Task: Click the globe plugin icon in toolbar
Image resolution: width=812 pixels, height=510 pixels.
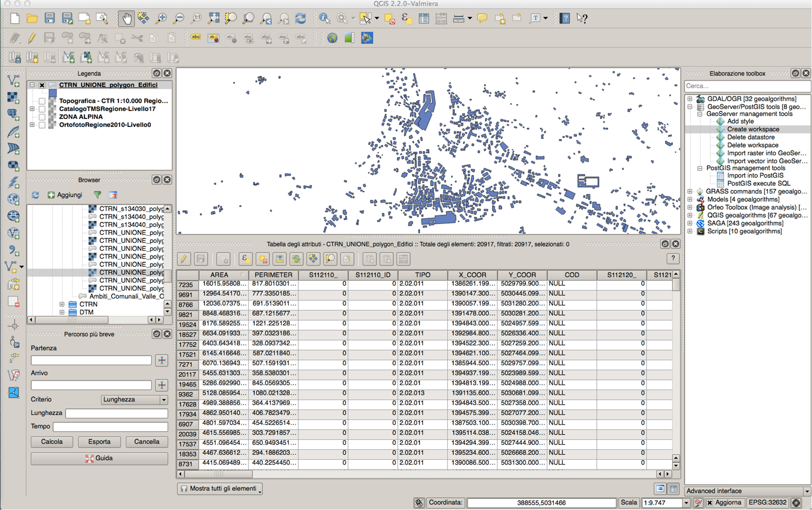Action: click(332, 38)
